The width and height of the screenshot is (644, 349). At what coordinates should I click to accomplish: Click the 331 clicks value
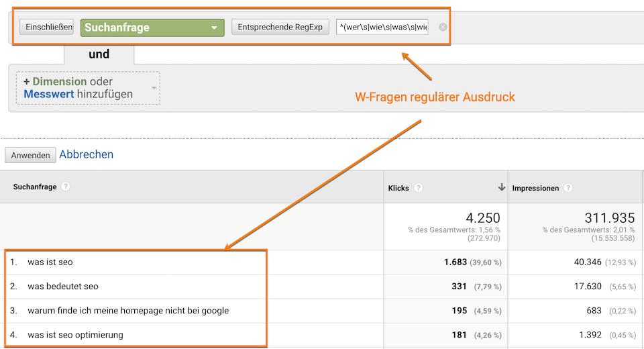pos(459,287)
